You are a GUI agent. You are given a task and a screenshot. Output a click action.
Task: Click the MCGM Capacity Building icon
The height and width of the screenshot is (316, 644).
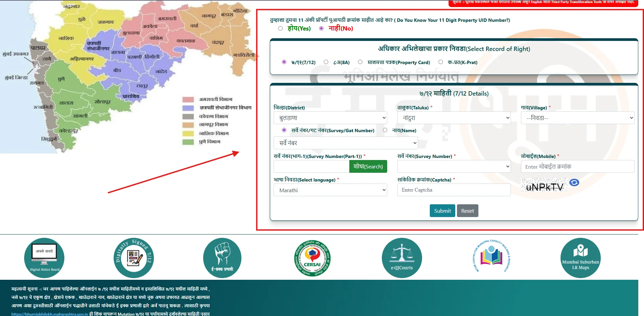click(491, 258)
